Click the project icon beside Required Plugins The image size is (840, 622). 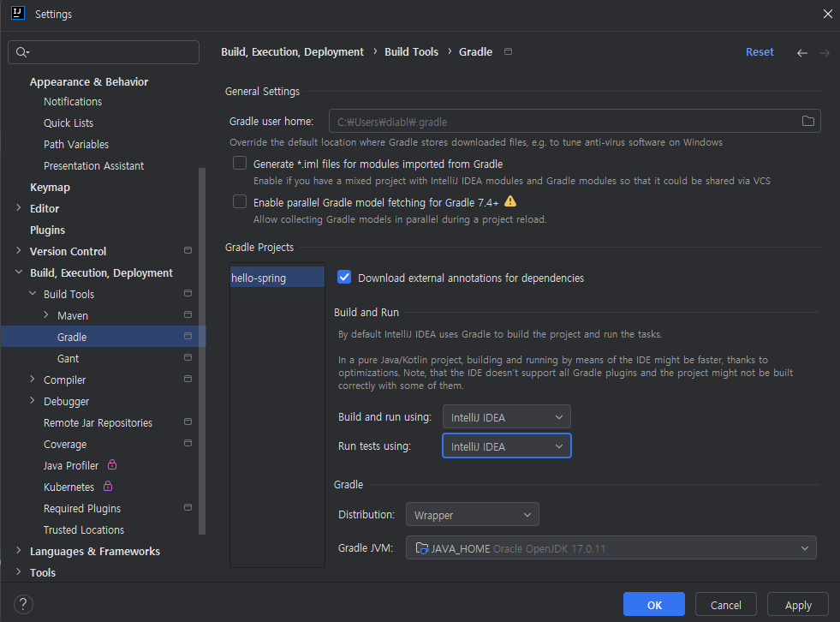[188, 508]
